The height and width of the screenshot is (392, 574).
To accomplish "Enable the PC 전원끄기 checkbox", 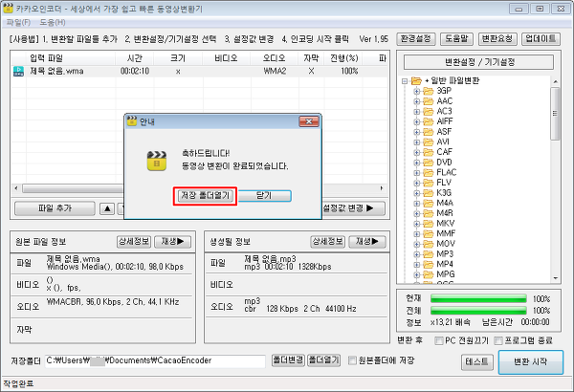I will coord(438,340).
